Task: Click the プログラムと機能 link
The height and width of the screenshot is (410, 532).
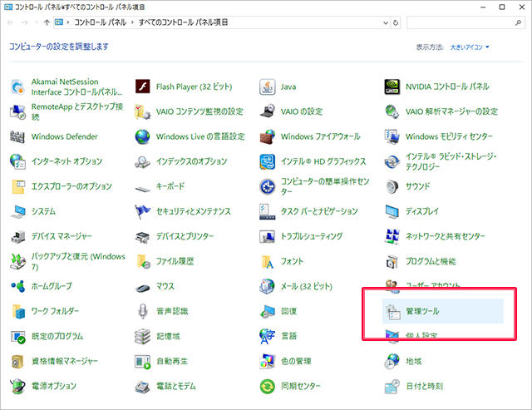Action: tap(430, 261)
